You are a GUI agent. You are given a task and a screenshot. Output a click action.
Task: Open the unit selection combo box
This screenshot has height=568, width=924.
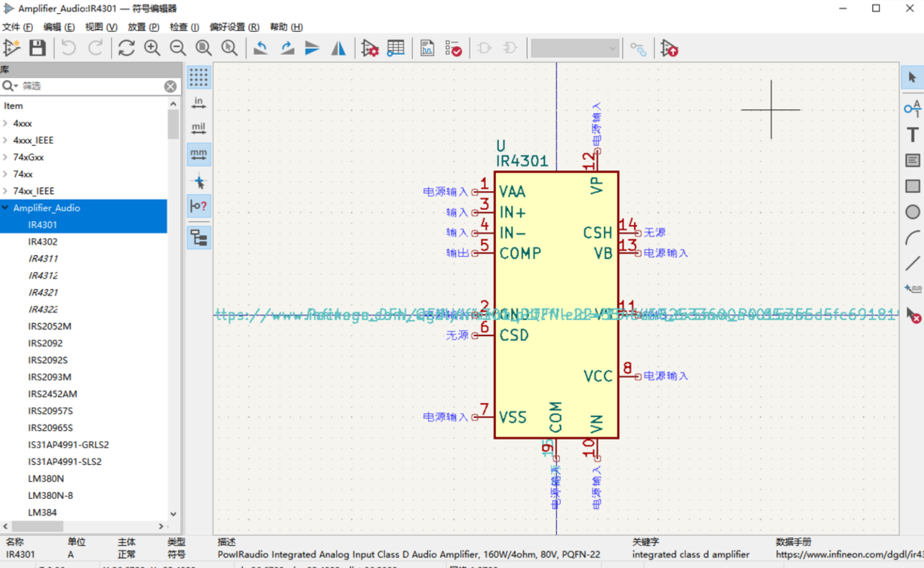coord(575,48)
